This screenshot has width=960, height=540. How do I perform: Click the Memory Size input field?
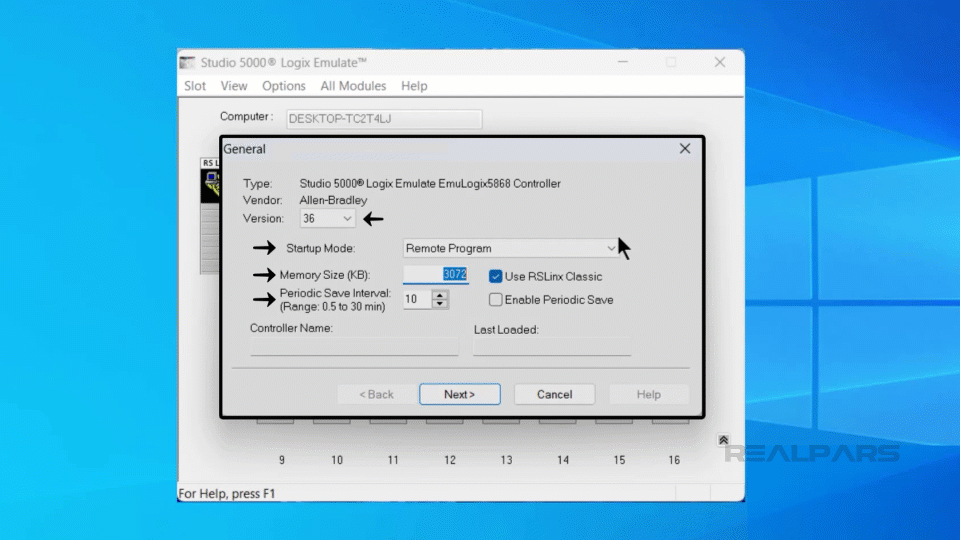click(436, 275)
